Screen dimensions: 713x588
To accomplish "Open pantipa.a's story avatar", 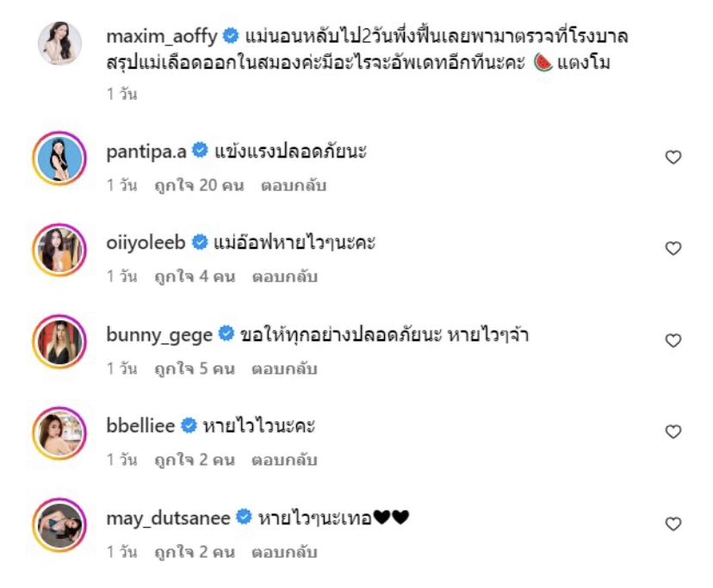I will [59, 158].
